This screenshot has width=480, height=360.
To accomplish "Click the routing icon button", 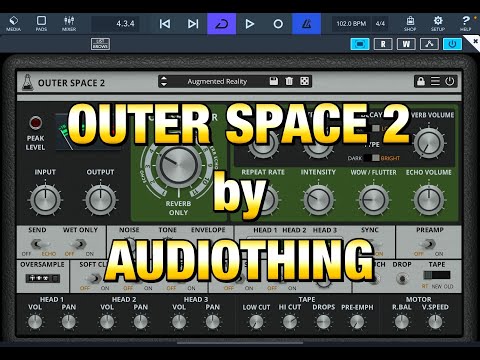I will [x=429, y=44].
